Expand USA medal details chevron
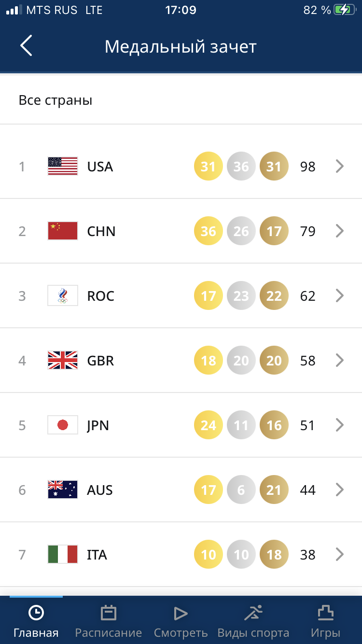Viewport: 362px width, 644px height. click(340, 167)
